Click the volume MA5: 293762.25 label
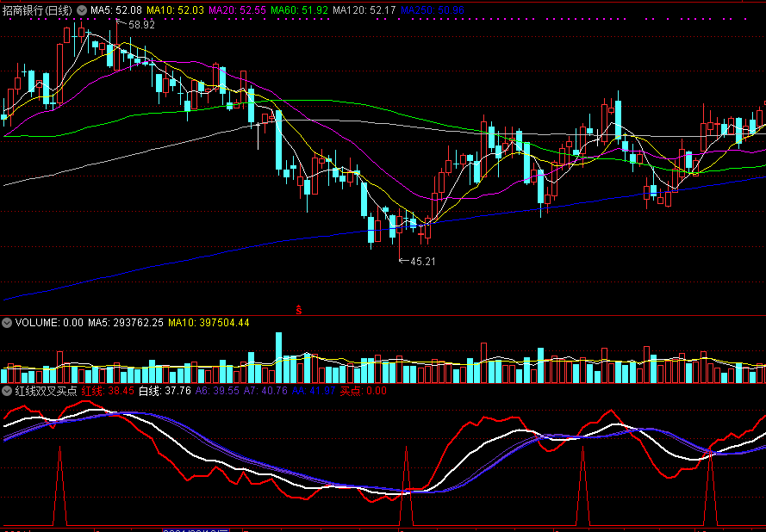This screenshot has width=766, height=532. point(126,323)
